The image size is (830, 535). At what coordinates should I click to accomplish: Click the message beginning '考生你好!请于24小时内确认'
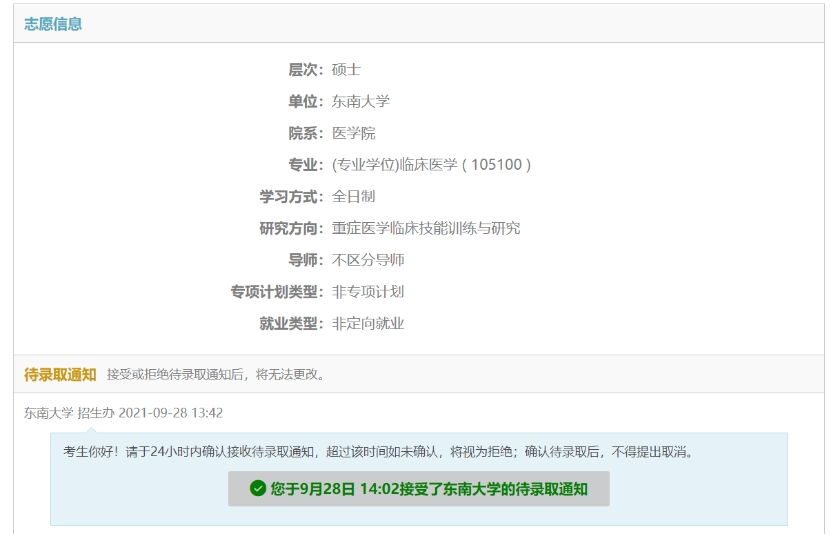coord(379,451)
